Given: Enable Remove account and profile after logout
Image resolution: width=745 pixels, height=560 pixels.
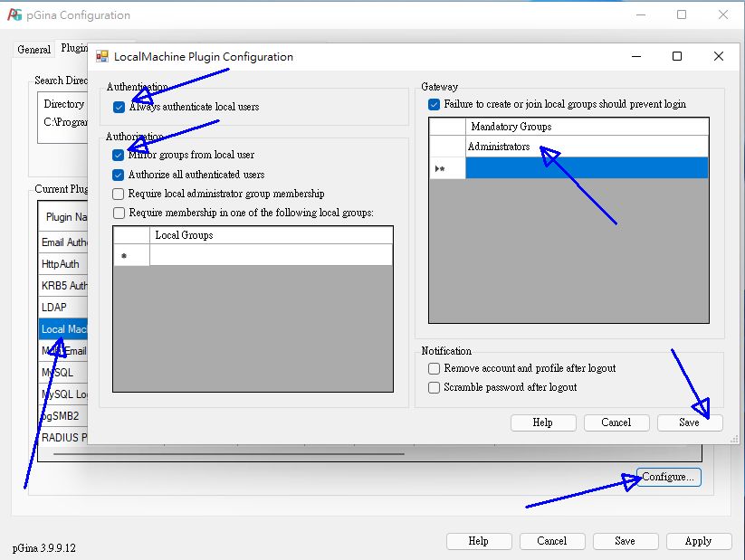Looking at the screenshot, I should 435,368.
